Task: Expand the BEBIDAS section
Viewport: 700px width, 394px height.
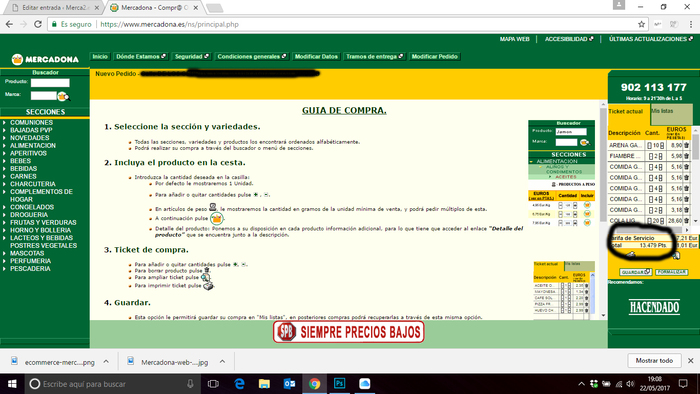Action: point(23,169)
